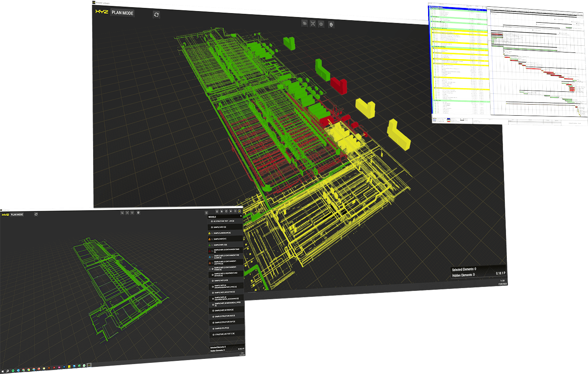Click PLAN MODE in the large viewer
This screenshot has width=588, height=374.
123,13
